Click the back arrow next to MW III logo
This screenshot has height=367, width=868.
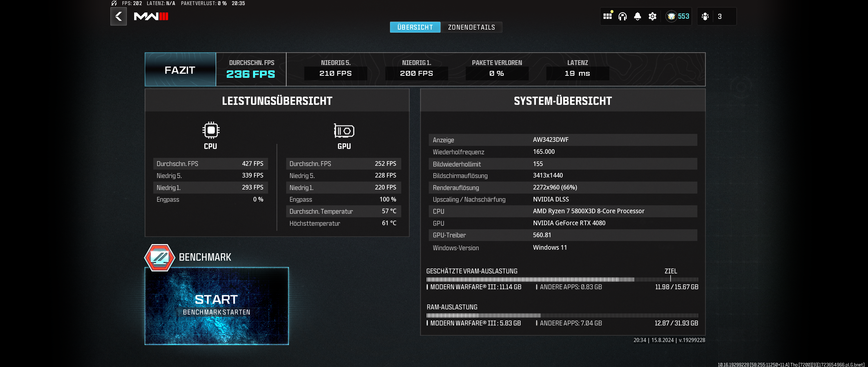(x=118, y=16)
